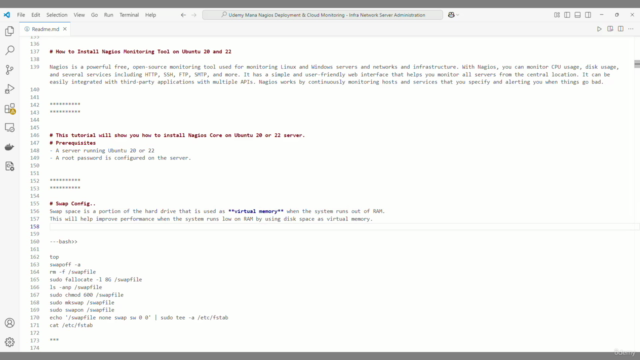Click the echo '/swapfile none swap' line

[139, 318]
